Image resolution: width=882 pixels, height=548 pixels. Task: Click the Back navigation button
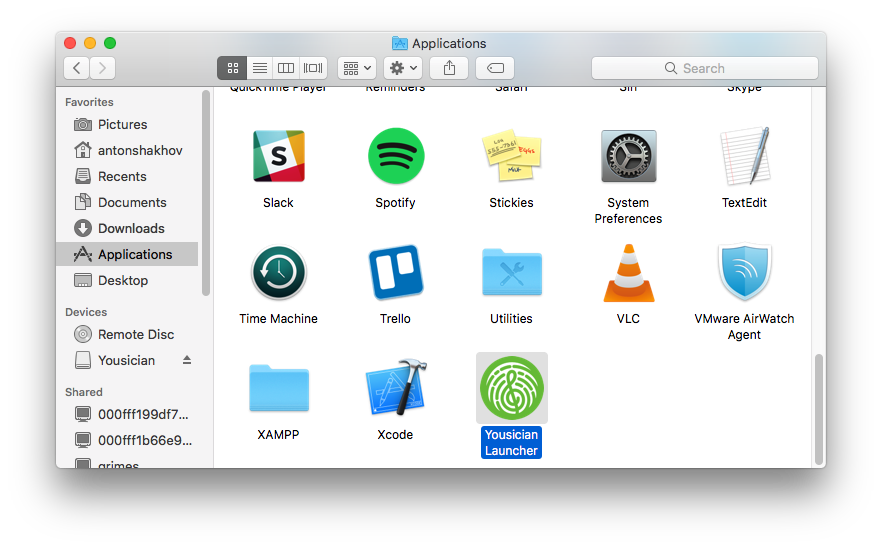77,68
